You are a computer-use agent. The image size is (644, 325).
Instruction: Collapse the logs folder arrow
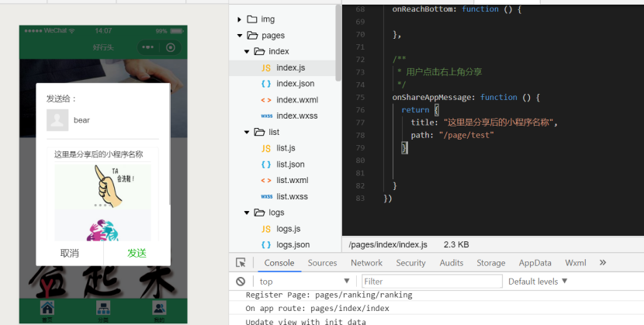247,213
